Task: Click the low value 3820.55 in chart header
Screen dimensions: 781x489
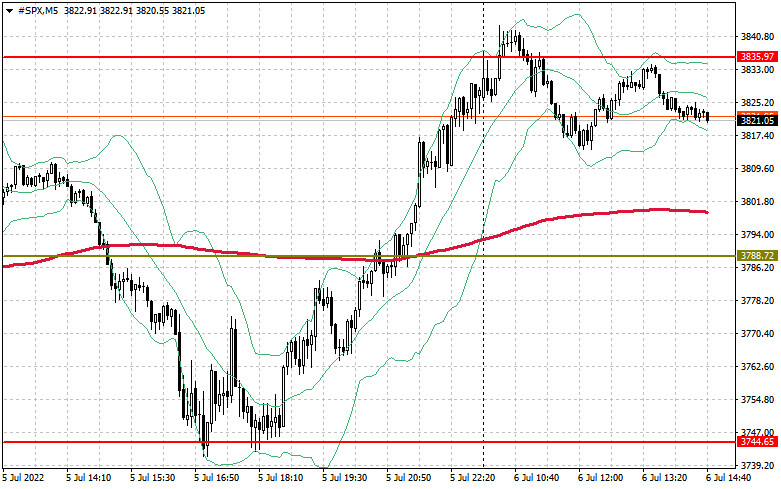Action: [x=151, y=10]
